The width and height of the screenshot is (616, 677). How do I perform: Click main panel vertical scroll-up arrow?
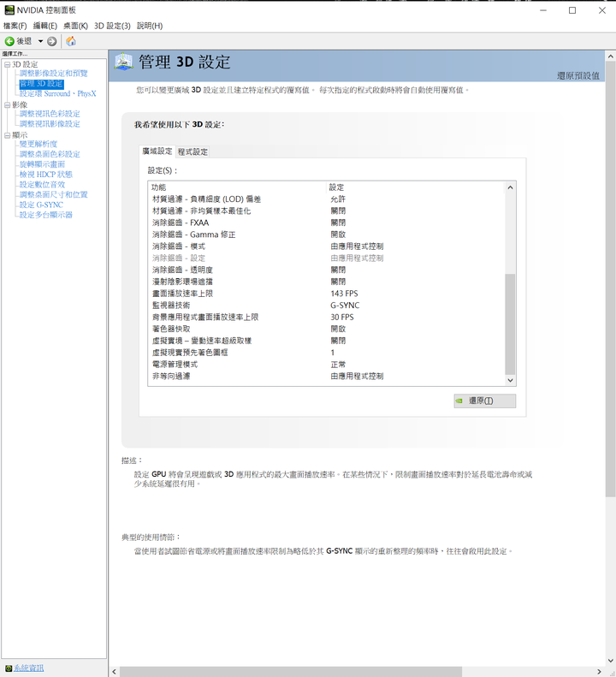610,56
